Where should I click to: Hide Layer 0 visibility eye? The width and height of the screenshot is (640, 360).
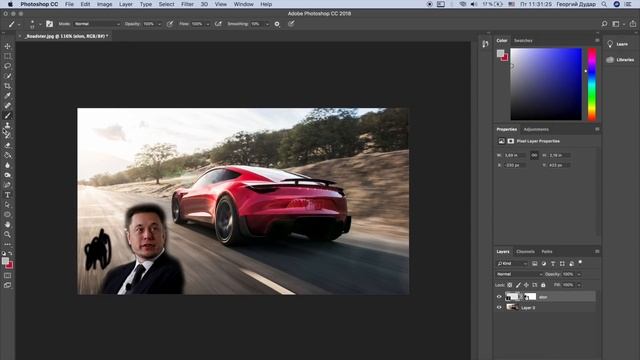[499, 307]
